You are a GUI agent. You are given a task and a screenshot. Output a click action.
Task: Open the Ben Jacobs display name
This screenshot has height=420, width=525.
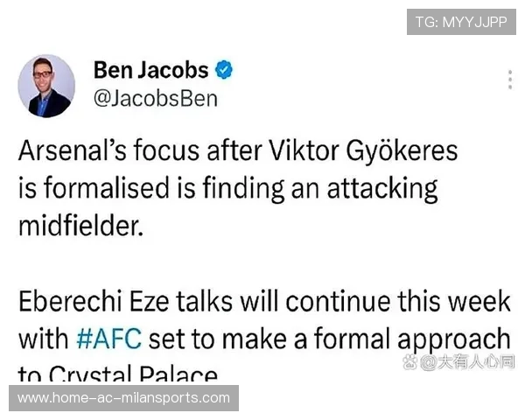tap(150, 70)
